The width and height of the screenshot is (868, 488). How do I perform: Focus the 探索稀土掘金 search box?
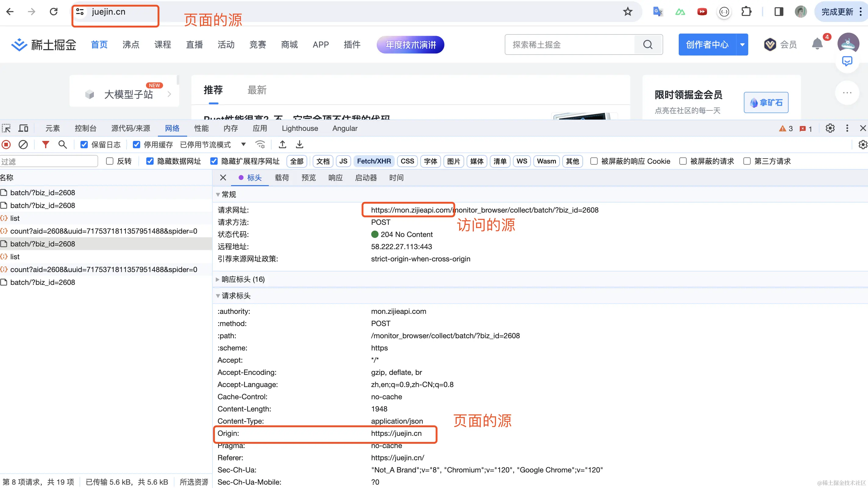569,45
